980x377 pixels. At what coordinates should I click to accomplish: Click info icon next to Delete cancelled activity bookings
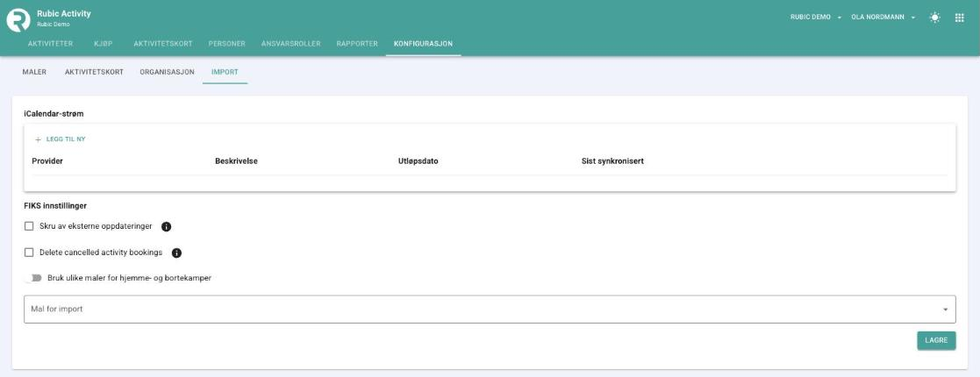click(x=177, y=253)
